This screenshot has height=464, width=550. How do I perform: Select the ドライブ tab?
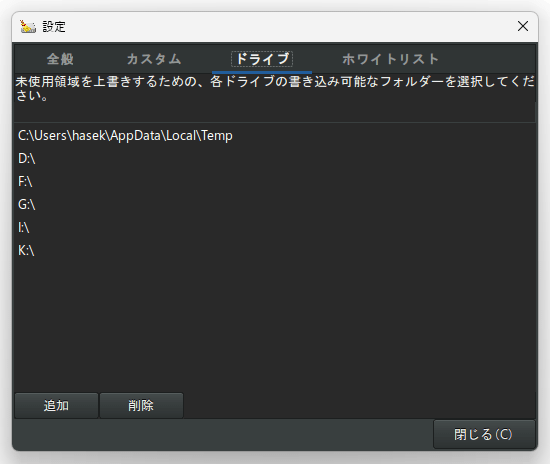pos(262,59)
